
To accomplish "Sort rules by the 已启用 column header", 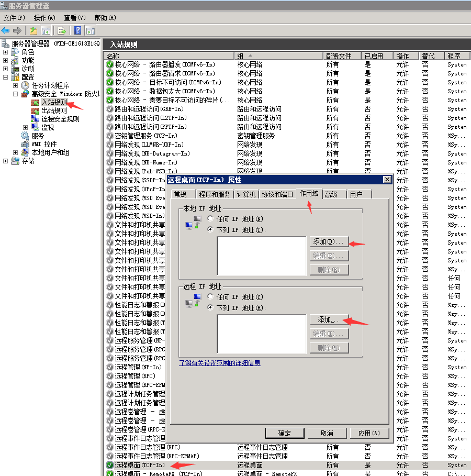I will tap(374, 56).
